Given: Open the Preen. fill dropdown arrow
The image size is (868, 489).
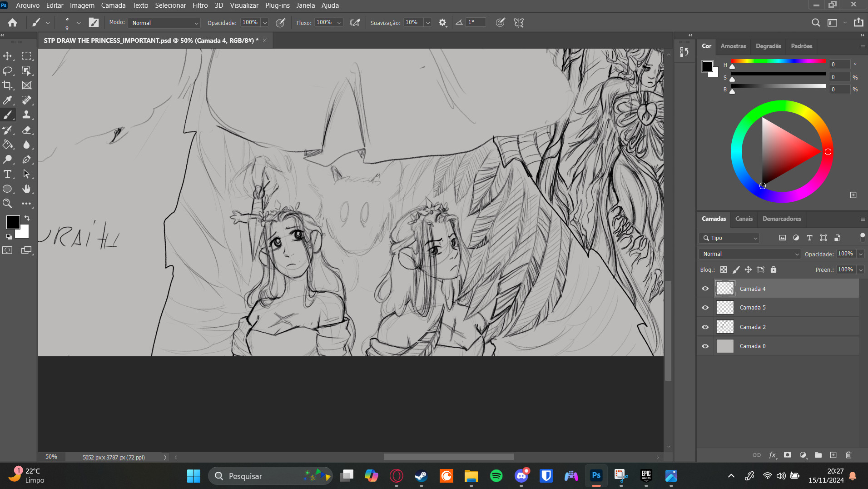Looking at the screenshot, I should [860, 269].
